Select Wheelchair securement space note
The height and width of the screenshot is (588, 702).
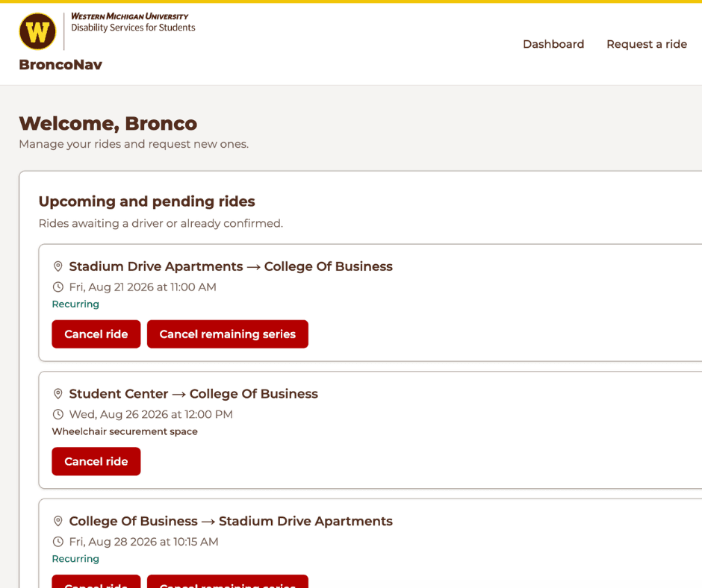[125, 431]
